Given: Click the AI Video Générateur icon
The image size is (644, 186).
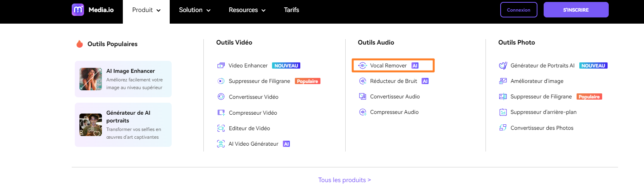Looking at the screenshot, I should (221, 144).
